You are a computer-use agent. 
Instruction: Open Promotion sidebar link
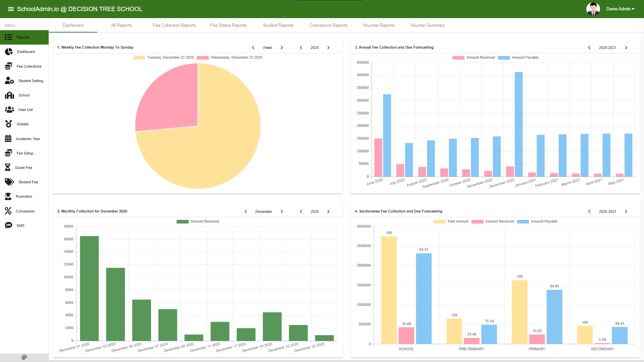click(24, 196)
